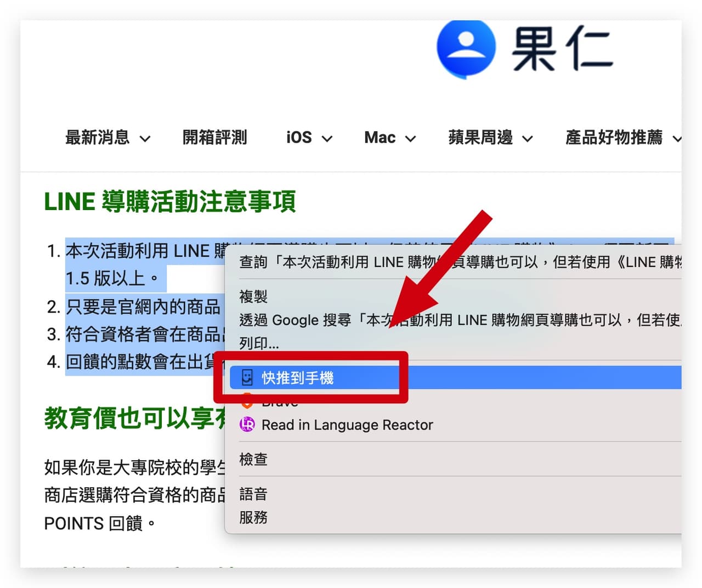Choose 快推到手機 in the context menu
This screenshot has height=588, width=702.
(x=455, y=377)
